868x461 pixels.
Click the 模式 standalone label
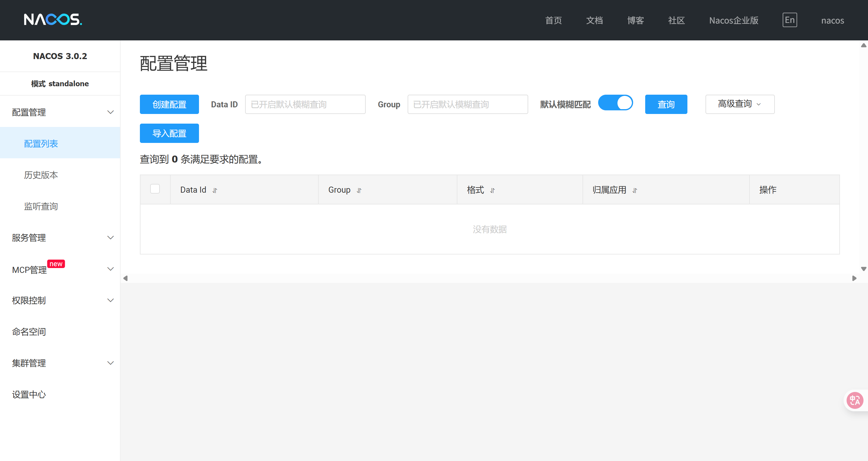[60, 84]
